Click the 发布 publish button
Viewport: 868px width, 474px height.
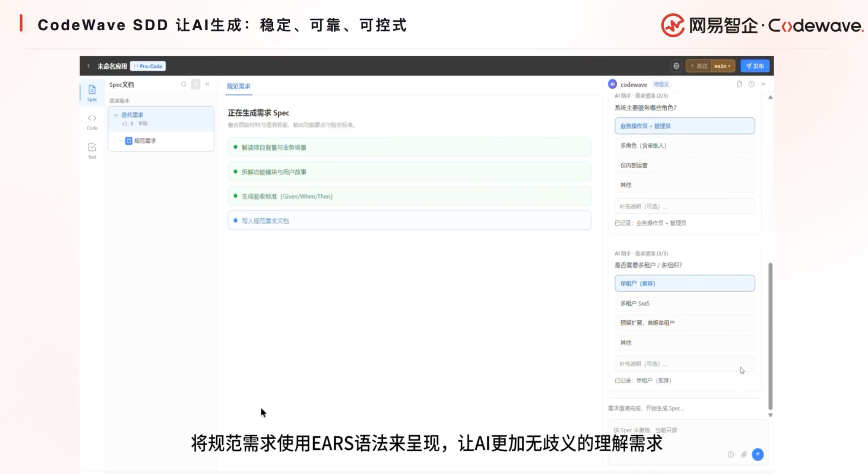[x=755, y=66]
